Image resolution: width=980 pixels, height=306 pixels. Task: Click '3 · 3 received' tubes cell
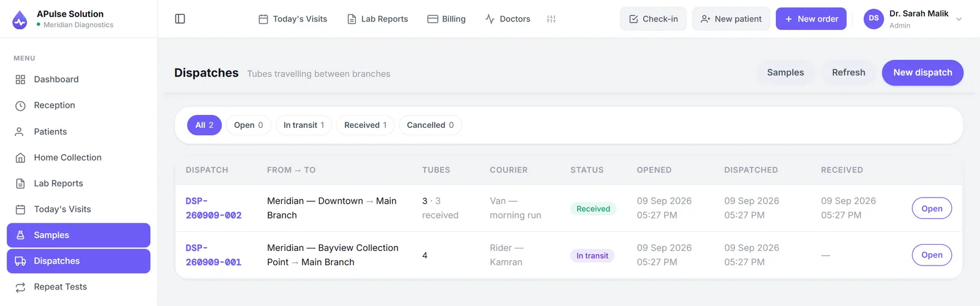[440, 208]
